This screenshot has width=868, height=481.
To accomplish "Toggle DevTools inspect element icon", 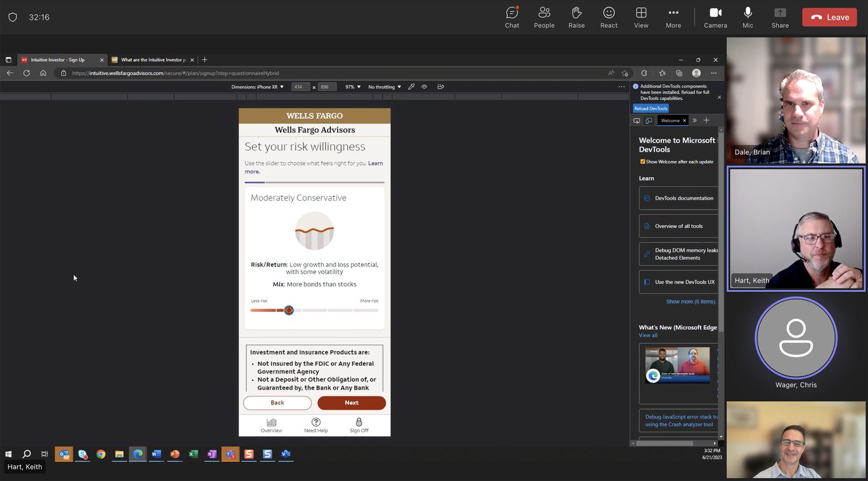I will [637, 120].
